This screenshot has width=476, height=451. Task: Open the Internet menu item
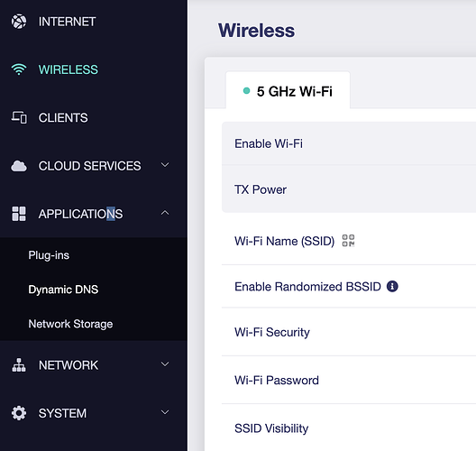(x=67, y=22)
